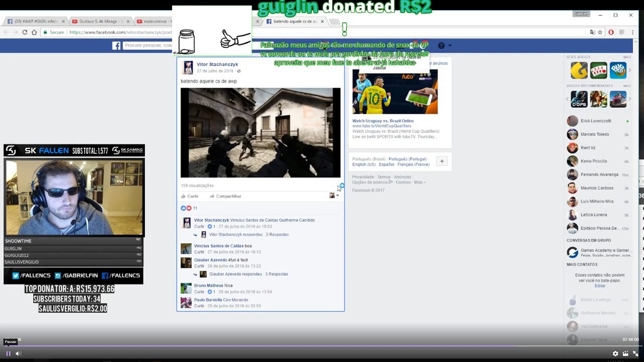Like the post with Curtir
Screen dimensions: 644x362
point(190,196)
